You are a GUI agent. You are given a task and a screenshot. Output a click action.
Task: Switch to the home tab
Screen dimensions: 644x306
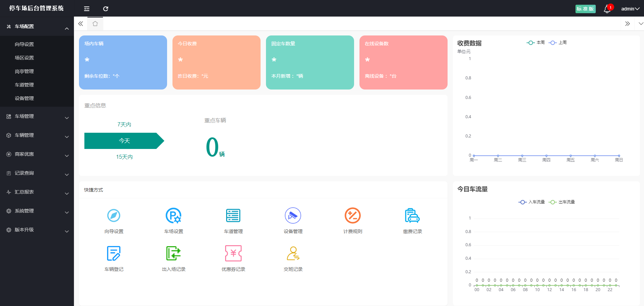click(95, 24)
